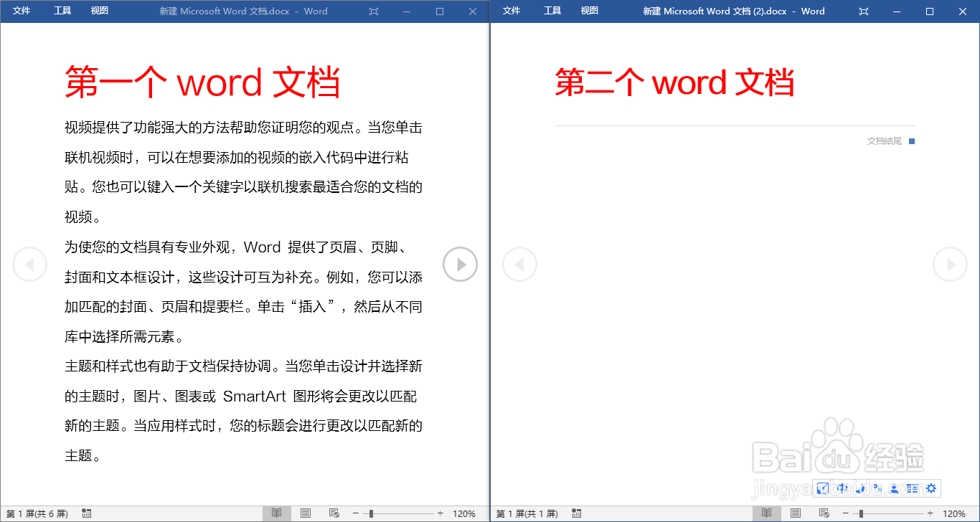Click the heading '第二个 word 文档'
The width and height of the screenshot is (980, 522).
coord(674,82)
